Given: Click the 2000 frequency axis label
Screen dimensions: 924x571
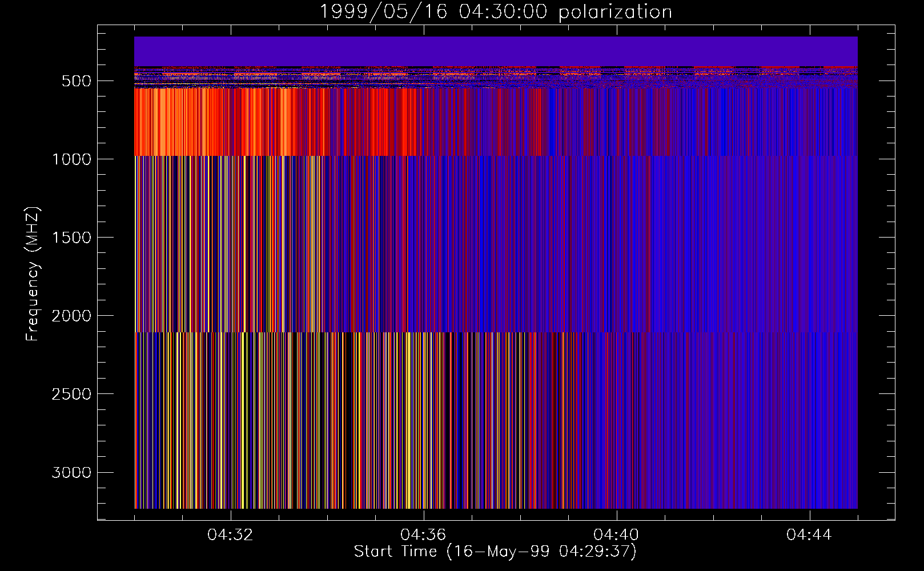Looking at the screenshot, I should pyautogui.click(x=71, y=316).
